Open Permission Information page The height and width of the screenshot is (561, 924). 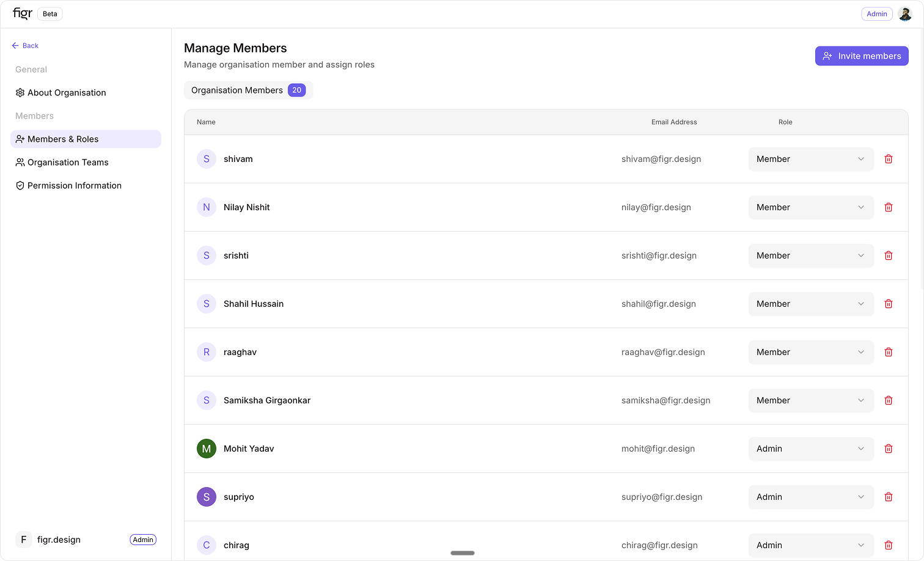coord(86,186)
